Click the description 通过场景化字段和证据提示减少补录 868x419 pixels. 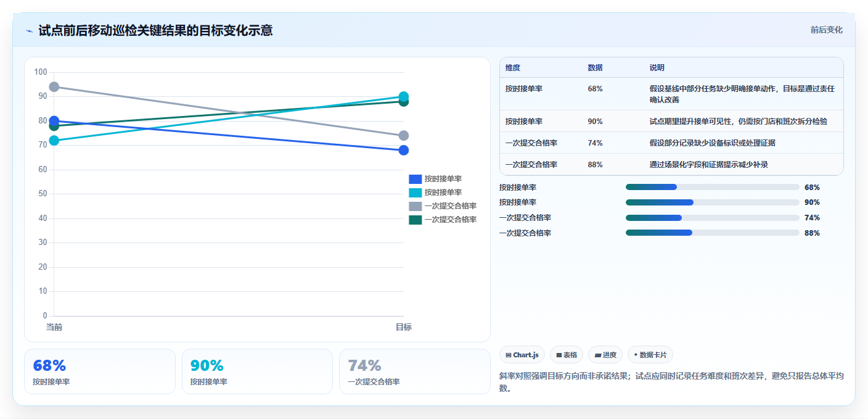point(709,165)
